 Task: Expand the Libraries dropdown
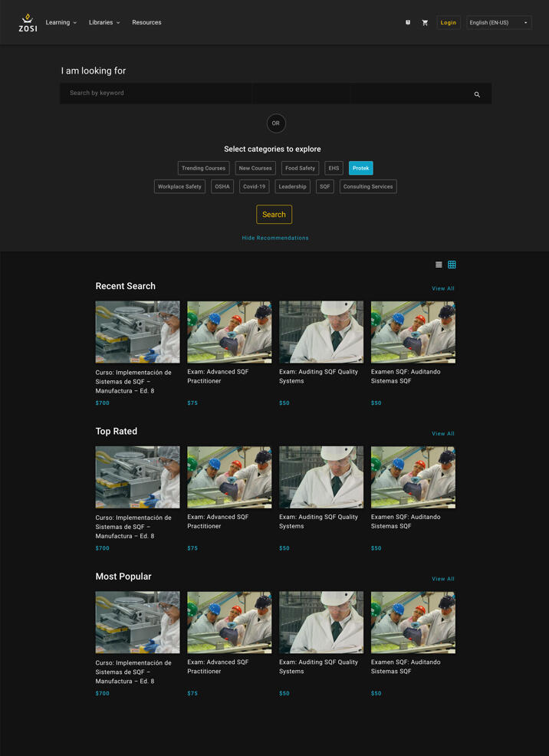(104, 23)
